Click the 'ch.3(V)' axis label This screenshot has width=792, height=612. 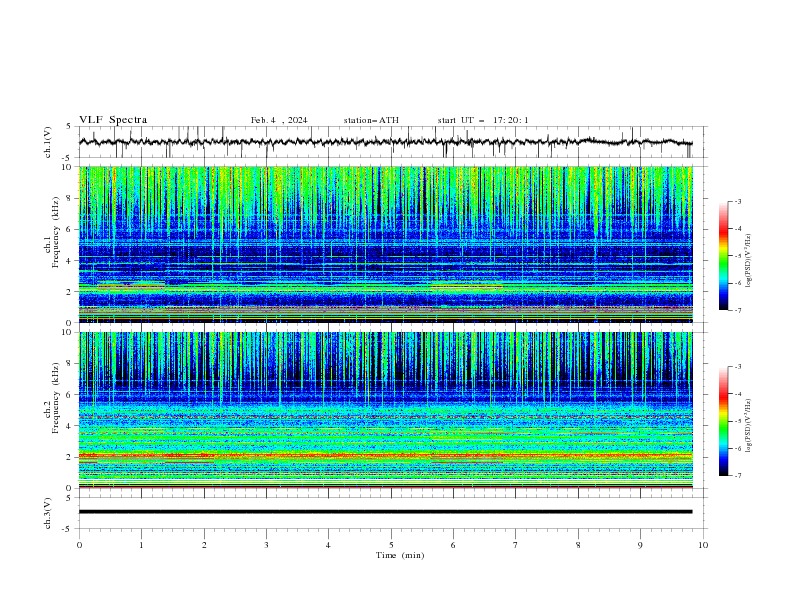coord(48,513)
